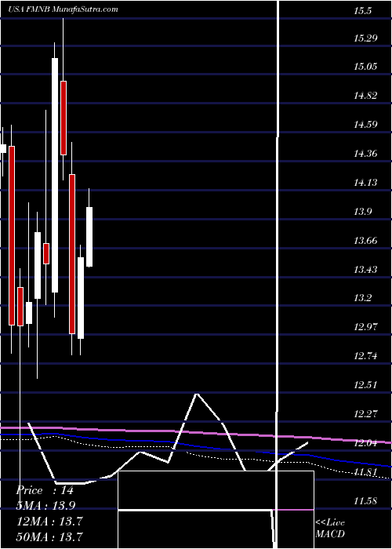This screenshot has width=392, height=549.
Task: Click the '5MA : 13.9' readout
Action: click(x=45, y=506)
